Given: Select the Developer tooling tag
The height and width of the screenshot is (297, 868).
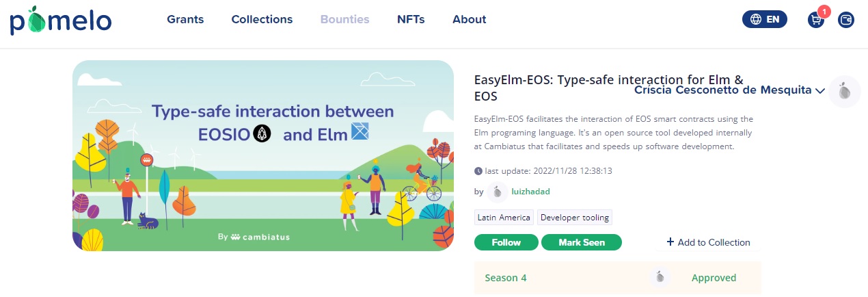Looking at the screenshot, I should [574, 218].
